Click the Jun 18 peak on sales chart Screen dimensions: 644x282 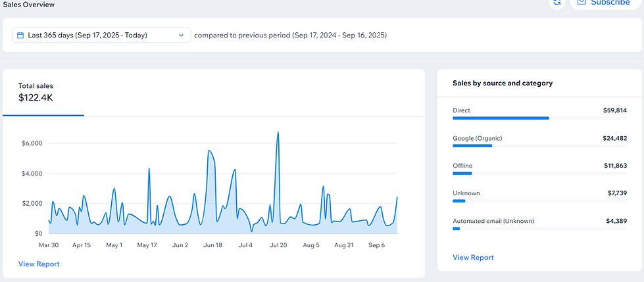209,151
